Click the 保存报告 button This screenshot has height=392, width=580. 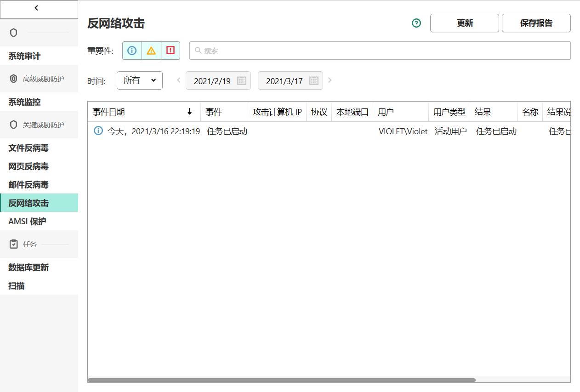coord(536,23)
